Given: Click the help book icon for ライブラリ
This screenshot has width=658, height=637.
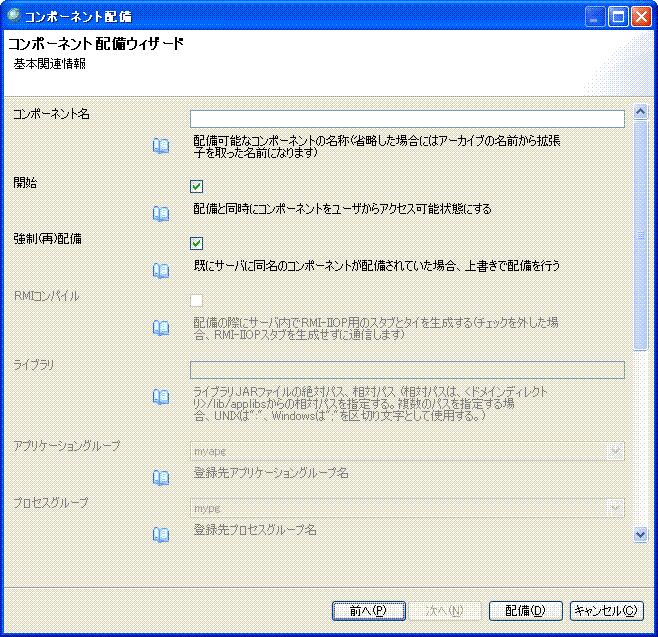Looking at the screenshot, I should tap(160, 397).
